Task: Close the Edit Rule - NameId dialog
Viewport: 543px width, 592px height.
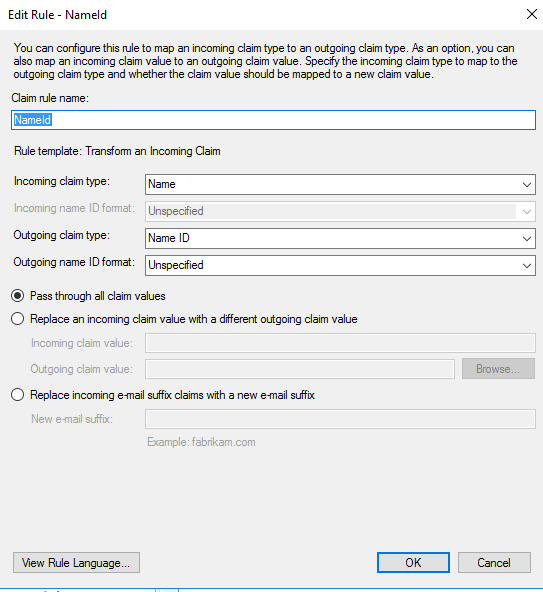Action: [x=532, y=14]
